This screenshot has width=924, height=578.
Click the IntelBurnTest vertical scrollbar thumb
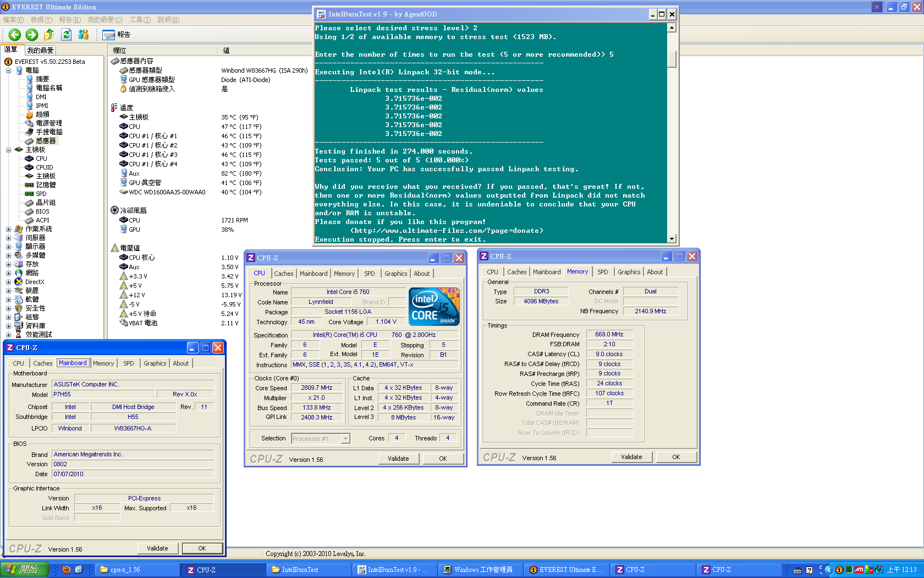click(672, 59)
